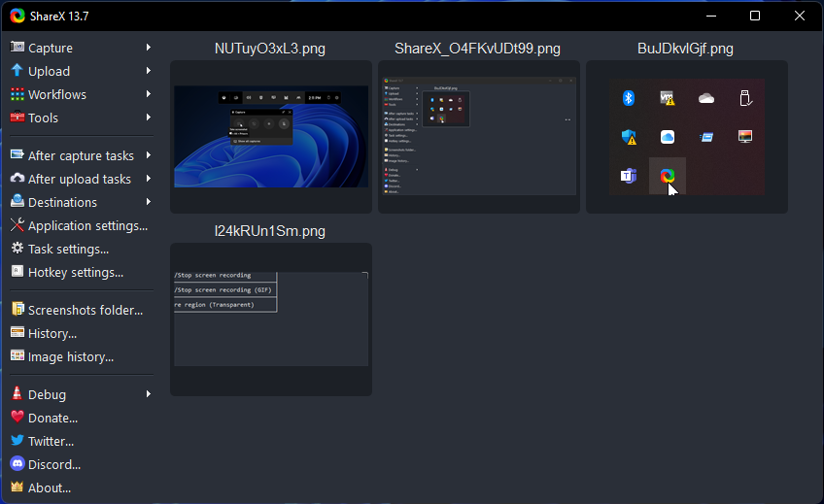Click the ShareX_O4FKvUDt99.png file name
This screenshot has width=824, height=504.
(x=478, y=49)
